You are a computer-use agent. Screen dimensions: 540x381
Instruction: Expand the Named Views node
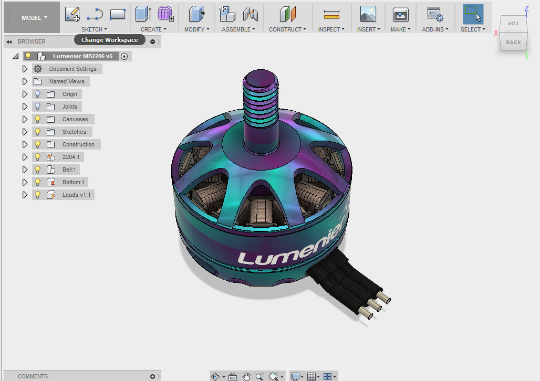[x=24, y=81]
